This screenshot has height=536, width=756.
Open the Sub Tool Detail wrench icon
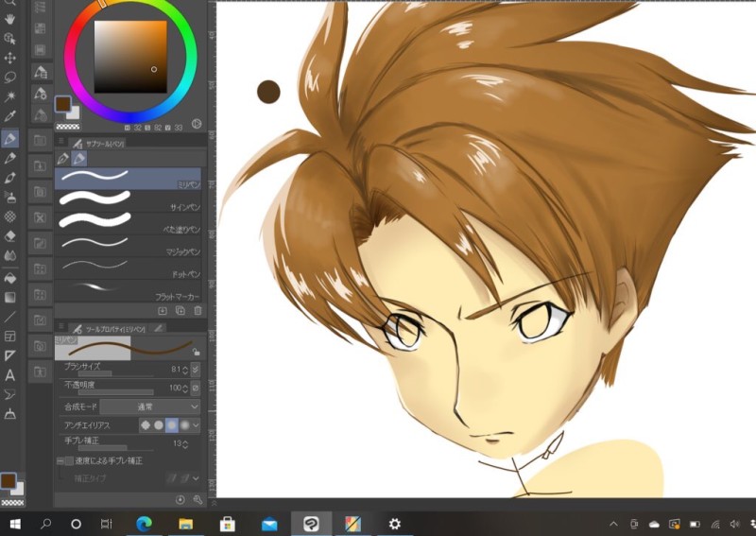coord(198,500)
